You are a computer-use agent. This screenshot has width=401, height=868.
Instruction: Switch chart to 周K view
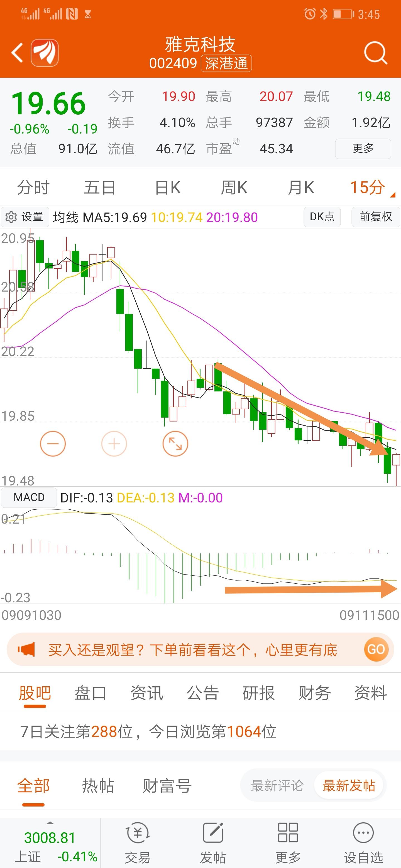[234, 187]
